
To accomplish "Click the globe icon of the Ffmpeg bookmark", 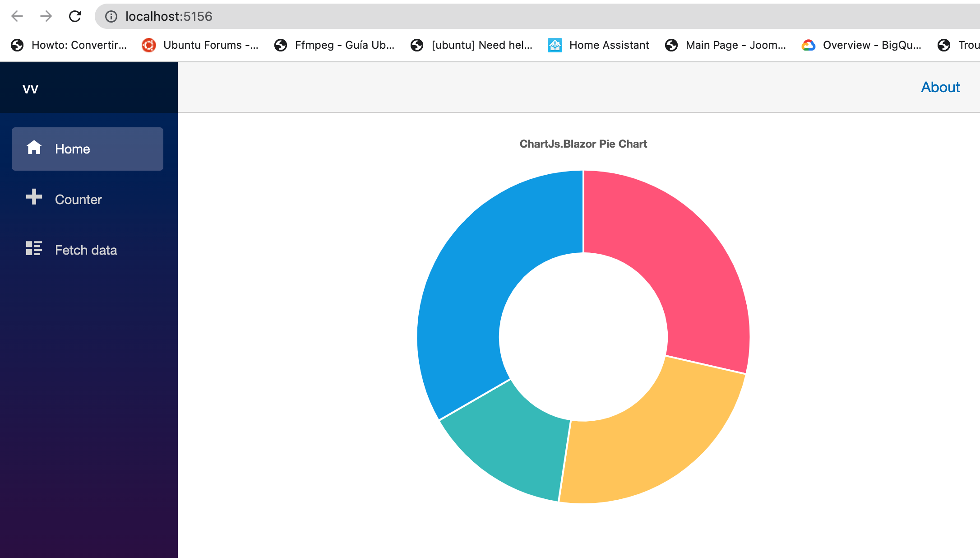I will click(281, 45).
